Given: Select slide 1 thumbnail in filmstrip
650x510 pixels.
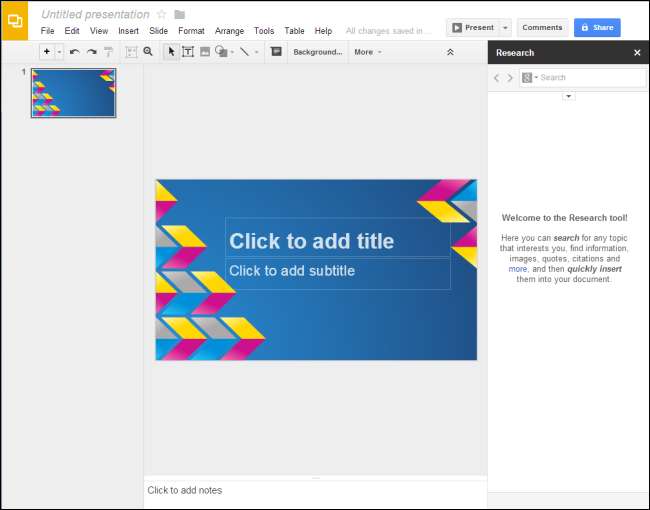Looking at the screenshot, I should point(73,93).
